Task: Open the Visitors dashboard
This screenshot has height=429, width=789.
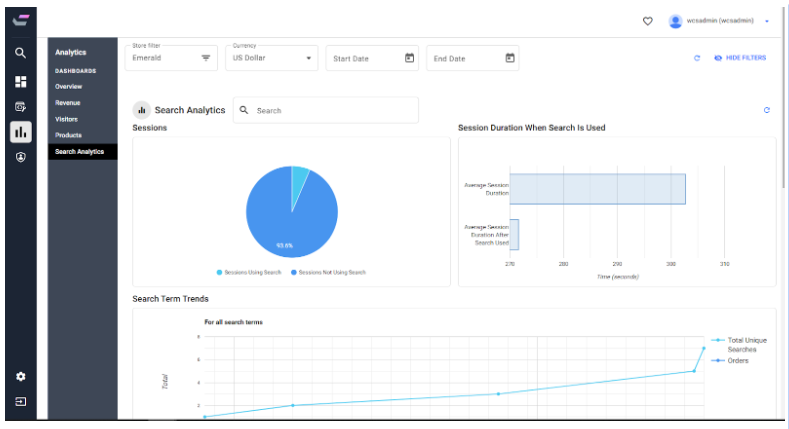Action: click(66, 119)
